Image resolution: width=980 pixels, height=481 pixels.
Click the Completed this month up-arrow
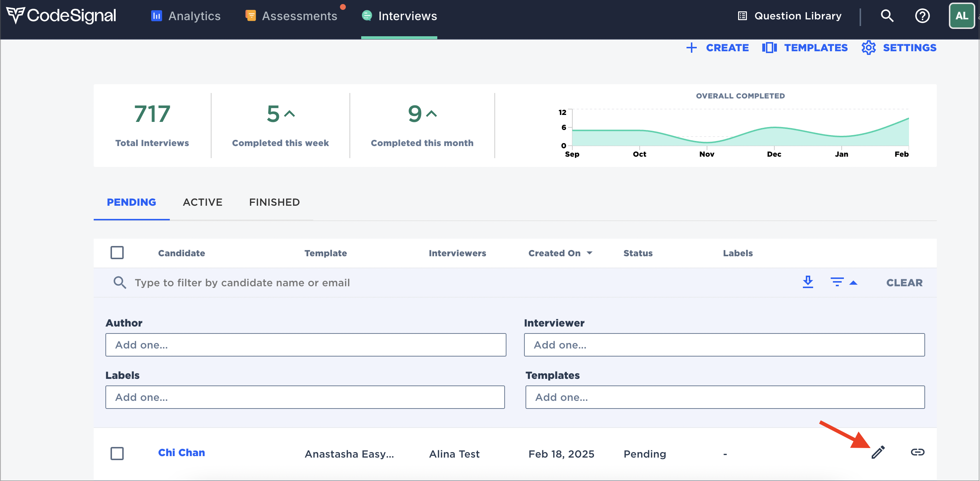point(431,113)
